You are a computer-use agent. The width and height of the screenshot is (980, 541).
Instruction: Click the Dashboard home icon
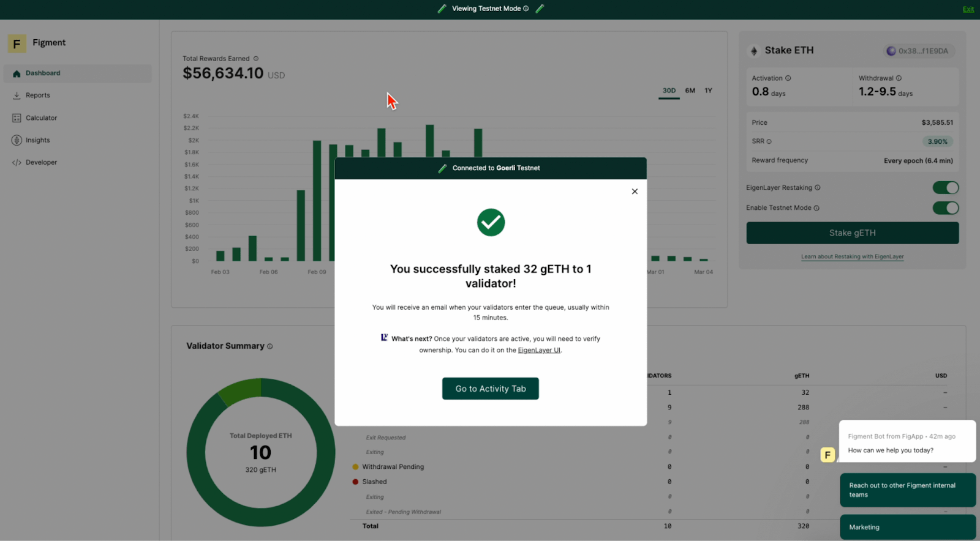pos(17,73)
